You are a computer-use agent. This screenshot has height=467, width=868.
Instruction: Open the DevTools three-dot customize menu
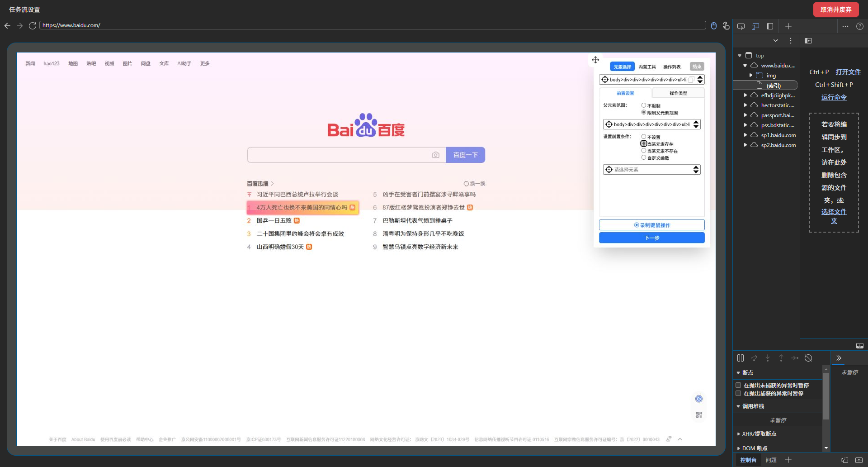tap(845, 26)
